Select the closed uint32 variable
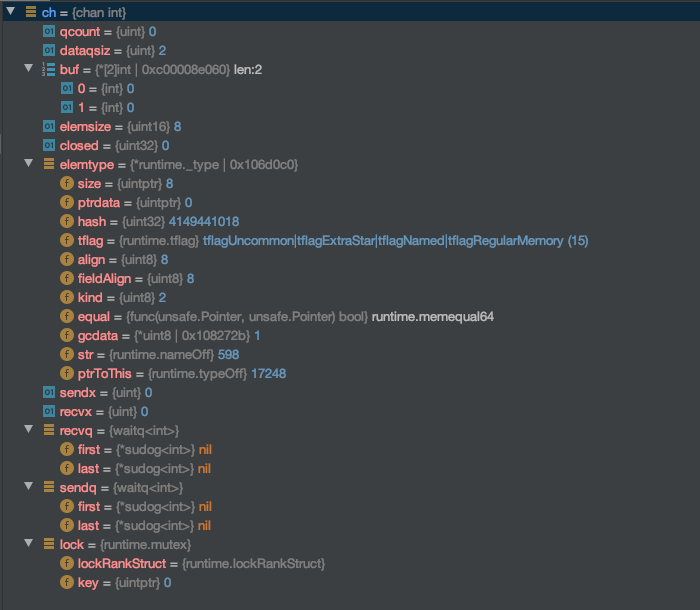The image size is (700, 610). pos(110,145)
